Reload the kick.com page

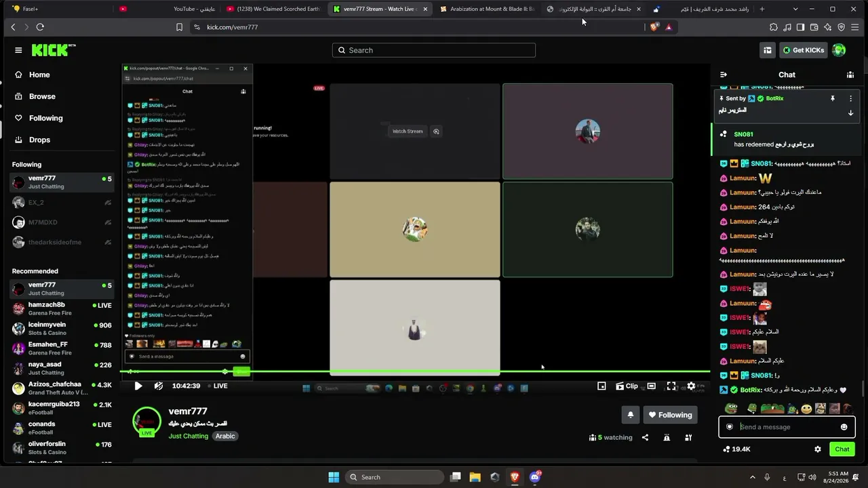coord(40,27)
